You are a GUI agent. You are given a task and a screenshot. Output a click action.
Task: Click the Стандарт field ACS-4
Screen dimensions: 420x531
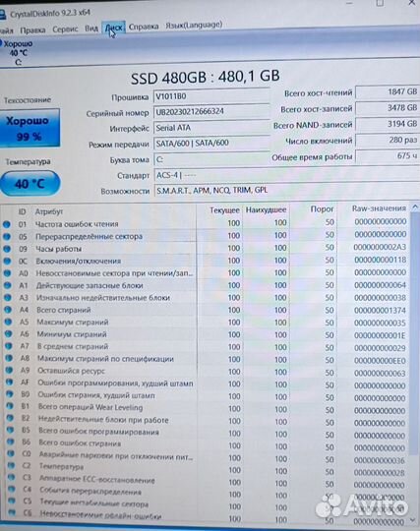point(286,175)
